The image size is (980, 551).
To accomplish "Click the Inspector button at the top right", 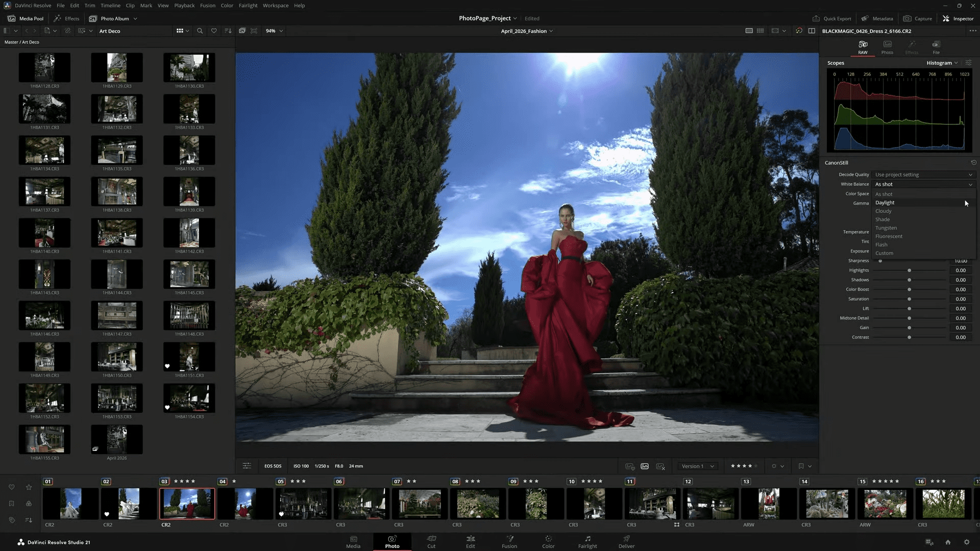I will 959,18.
